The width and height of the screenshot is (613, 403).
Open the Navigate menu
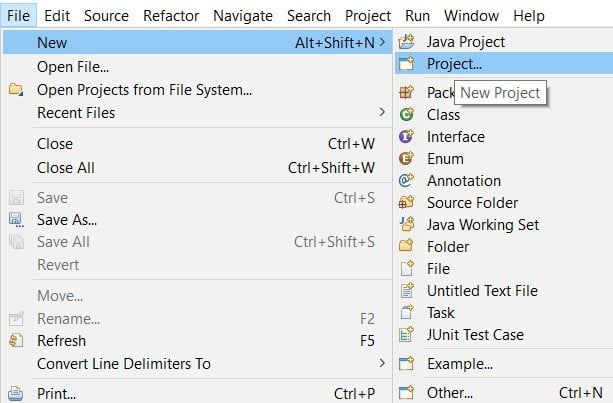(x=243, y=16)
